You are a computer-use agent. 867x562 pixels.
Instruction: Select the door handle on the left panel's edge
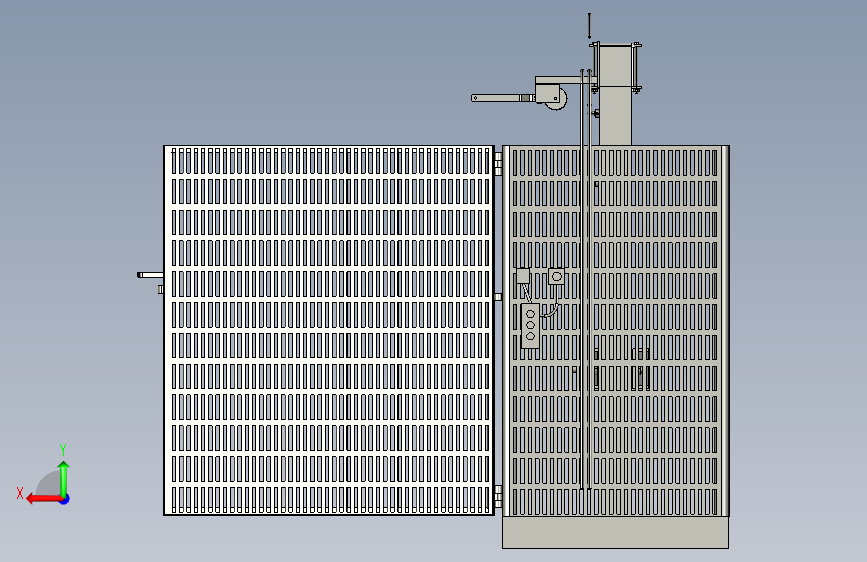(x=150, y=275)
